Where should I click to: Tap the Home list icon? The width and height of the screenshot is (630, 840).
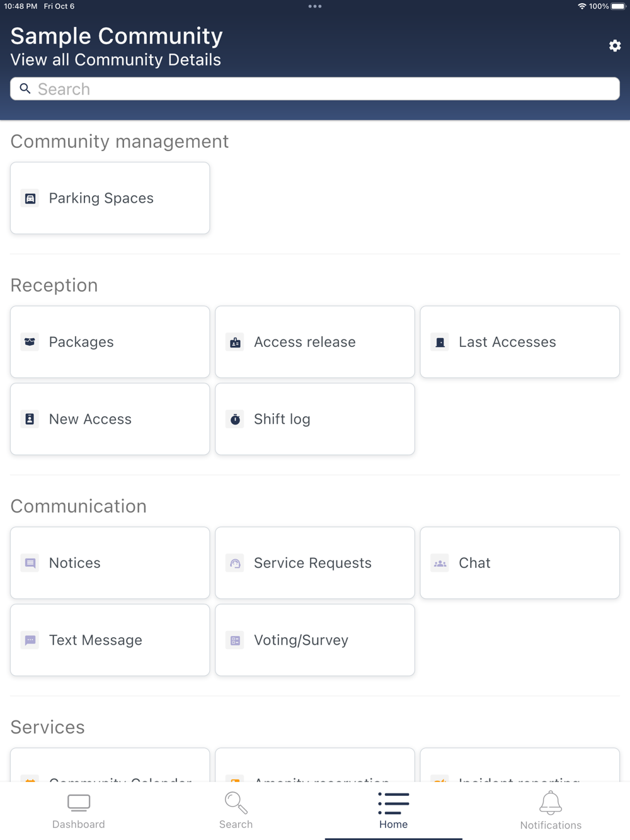tap(394, 803)
